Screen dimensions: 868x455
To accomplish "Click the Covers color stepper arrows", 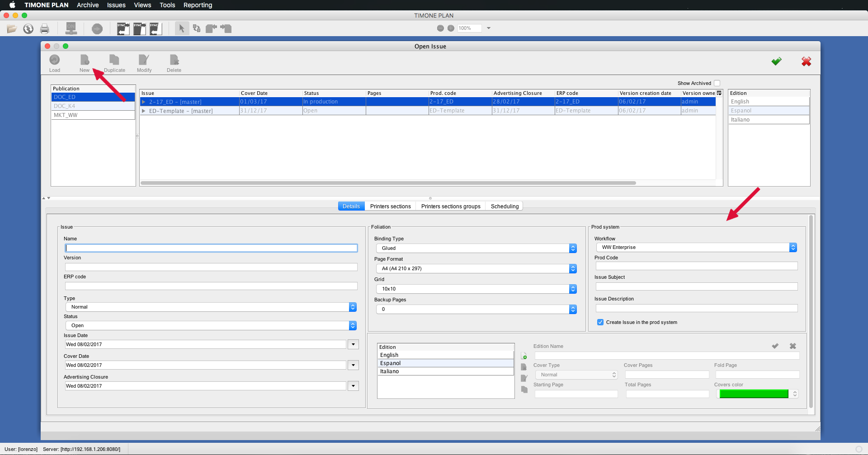I will [x=795, y=394].
